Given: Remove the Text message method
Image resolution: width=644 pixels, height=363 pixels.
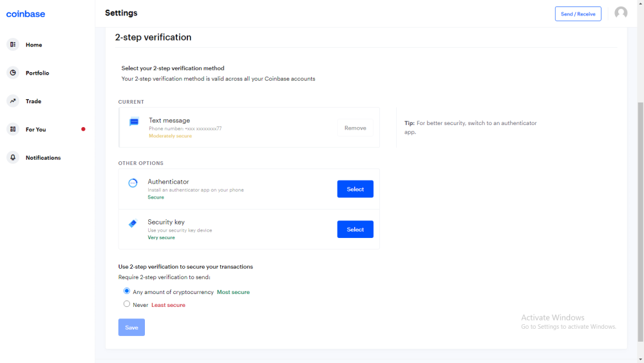Looking at the screenshot, I should tap(355, 128).
